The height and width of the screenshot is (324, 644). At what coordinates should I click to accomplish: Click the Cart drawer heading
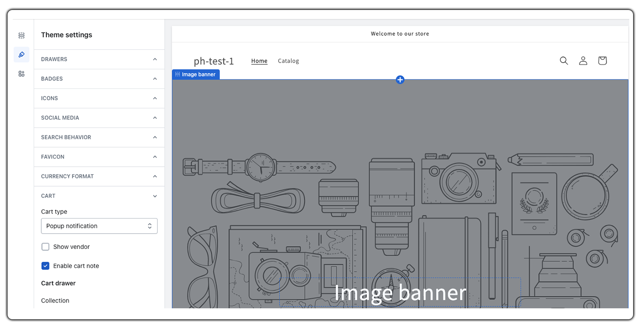(58, 283)
